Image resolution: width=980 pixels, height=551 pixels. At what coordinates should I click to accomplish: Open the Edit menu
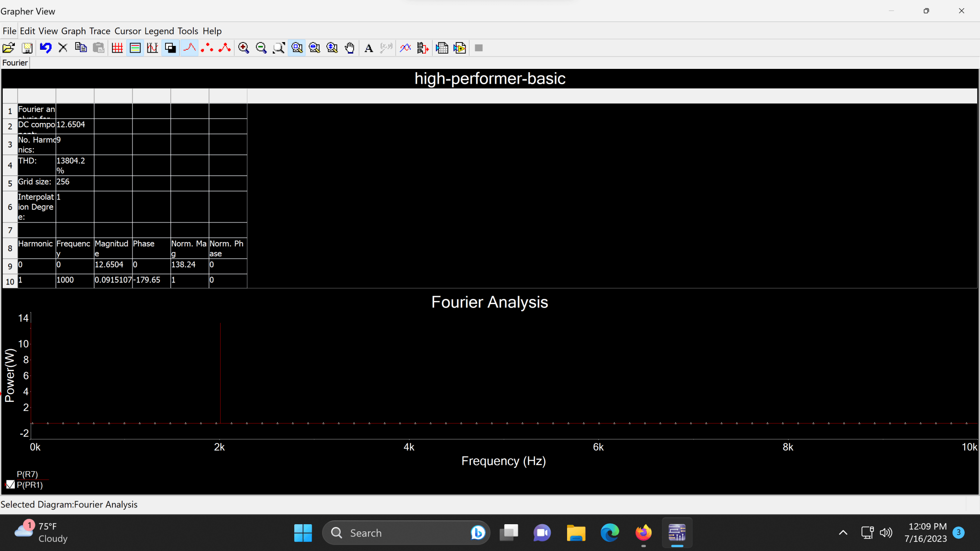pos(27,31)
